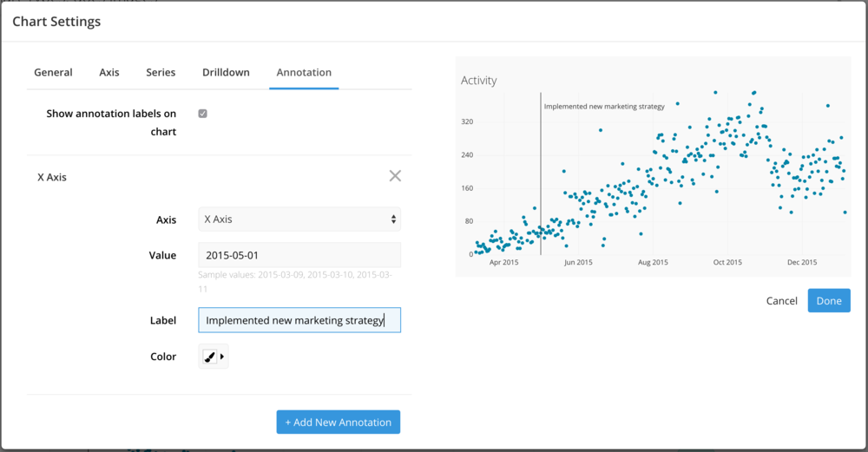Toggle Show annotation labels on chart checkbox
Screen dimensions: 868x452
[202, 114]
